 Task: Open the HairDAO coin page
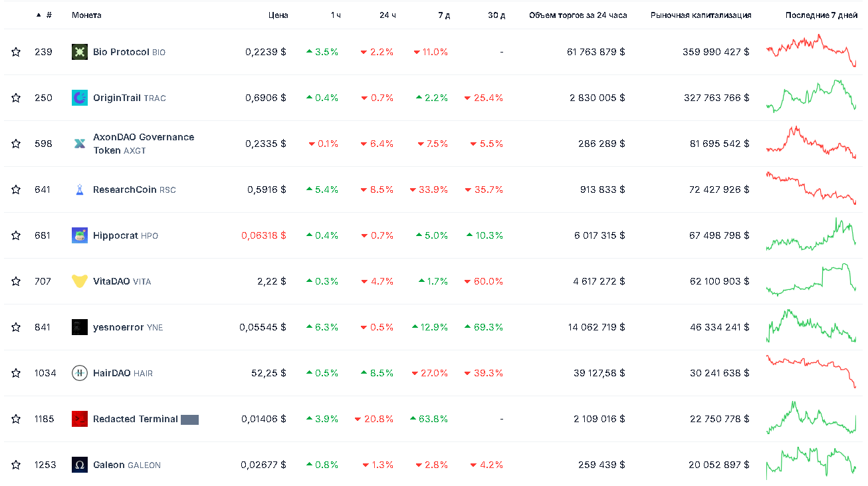(123, 373)
